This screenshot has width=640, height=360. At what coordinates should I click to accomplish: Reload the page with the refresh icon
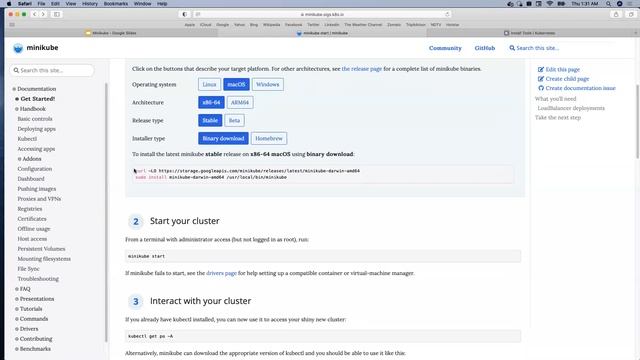(447, 14)
